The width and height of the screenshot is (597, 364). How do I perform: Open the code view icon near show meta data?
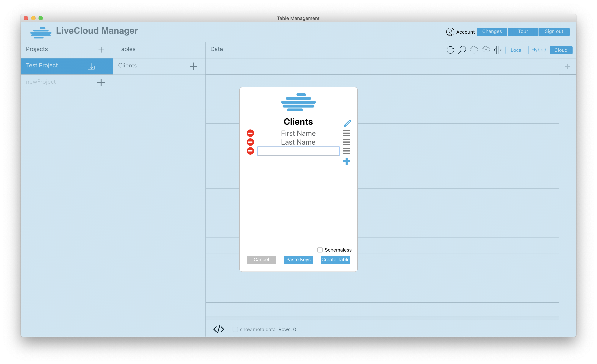pos(219,329)
